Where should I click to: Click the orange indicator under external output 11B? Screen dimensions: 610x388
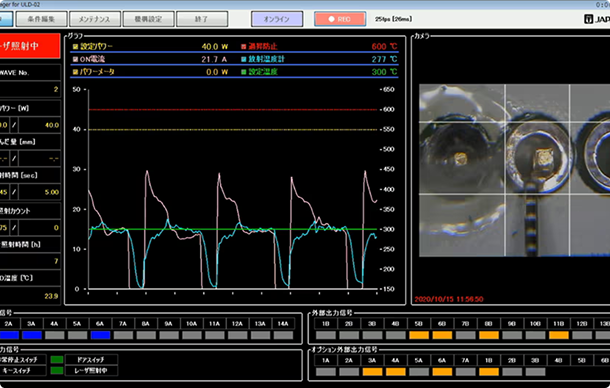click(x=559, y=335)
